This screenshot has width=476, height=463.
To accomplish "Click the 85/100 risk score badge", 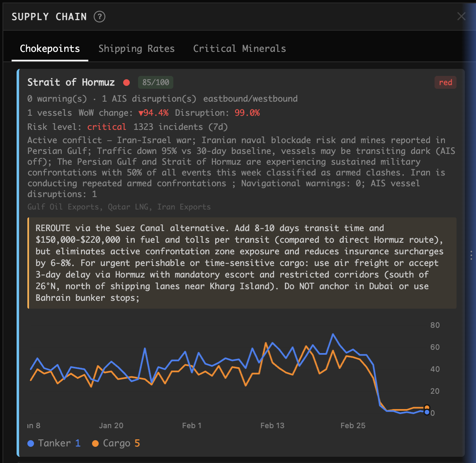I will point(155,83).
